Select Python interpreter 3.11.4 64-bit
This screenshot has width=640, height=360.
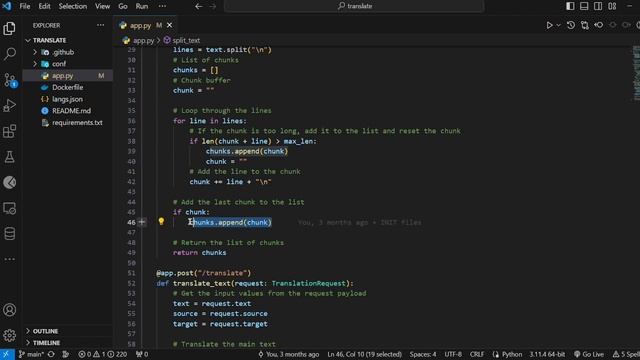547,354
